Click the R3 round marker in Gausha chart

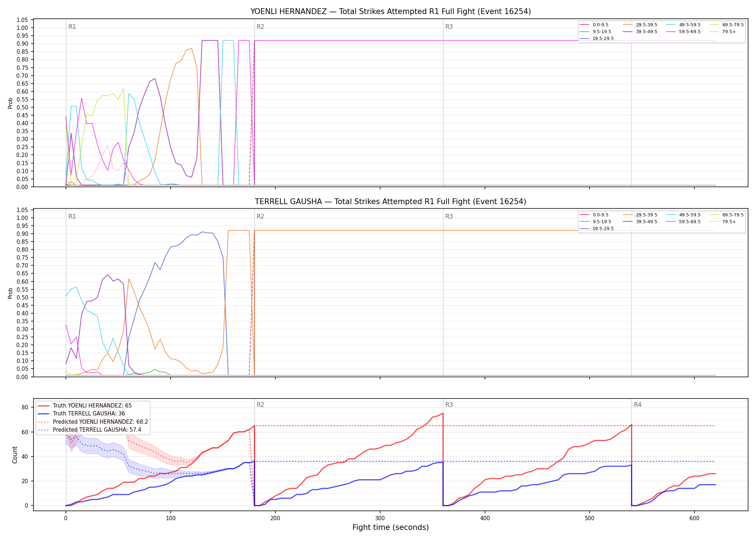(449, 216)
